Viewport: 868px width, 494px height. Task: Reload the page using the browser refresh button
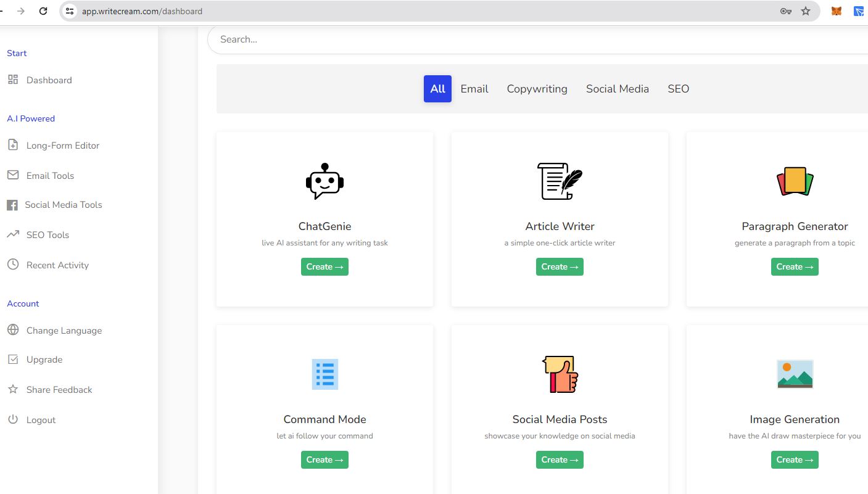point(43,11)
